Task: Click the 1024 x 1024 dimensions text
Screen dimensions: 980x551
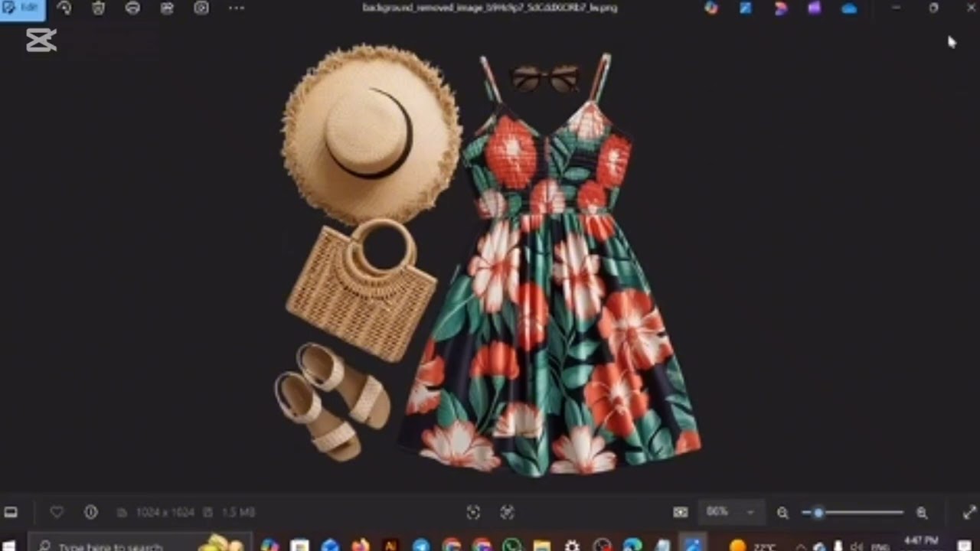Action: tap(164, 512)
